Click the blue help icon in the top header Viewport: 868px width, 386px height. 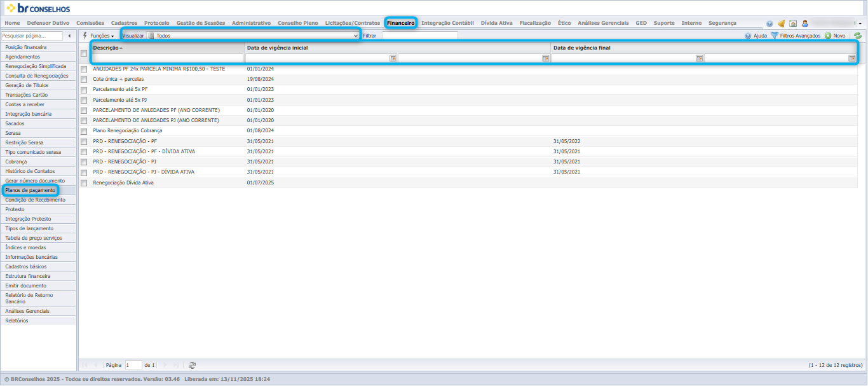770,24
